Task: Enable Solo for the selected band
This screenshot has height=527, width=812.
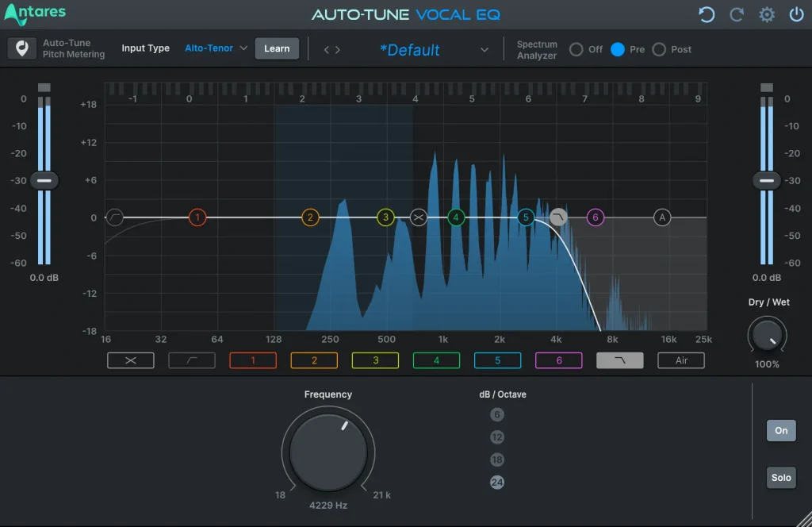Action: click(780, 477)
